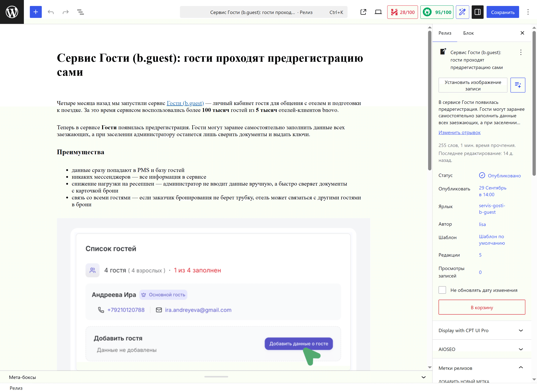The height and width of the screenshot is (392, 537).
Task: View the post in a new tab
Action: pyautogui.click(x=363, y=12)
